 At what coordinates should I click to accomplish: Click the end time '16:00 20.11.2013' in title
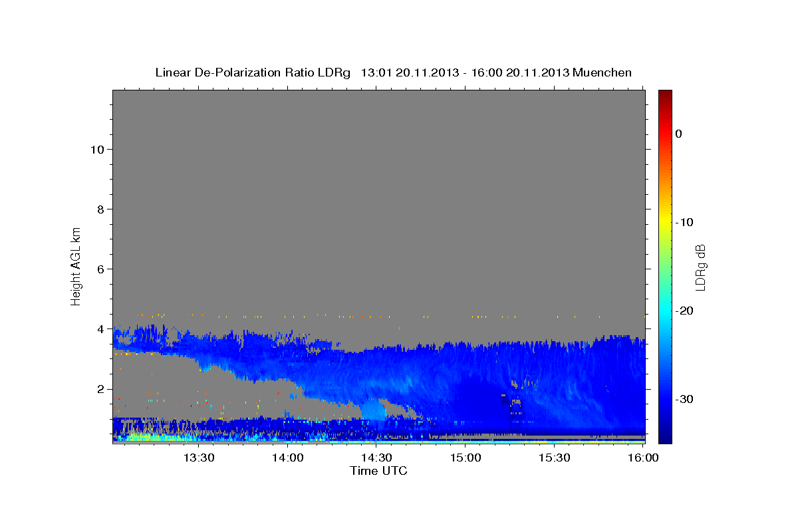(x=520, y=72)
